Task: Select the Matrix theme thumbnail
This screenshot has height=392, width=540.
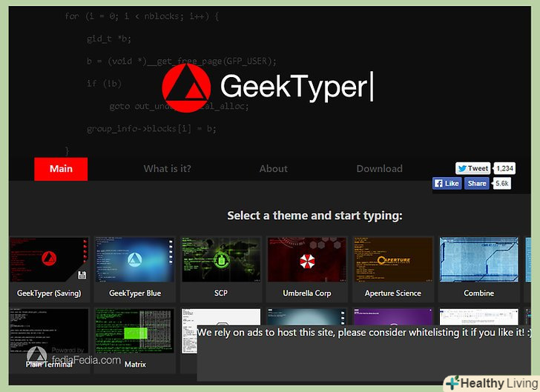Action: click(x=135, y=330)
